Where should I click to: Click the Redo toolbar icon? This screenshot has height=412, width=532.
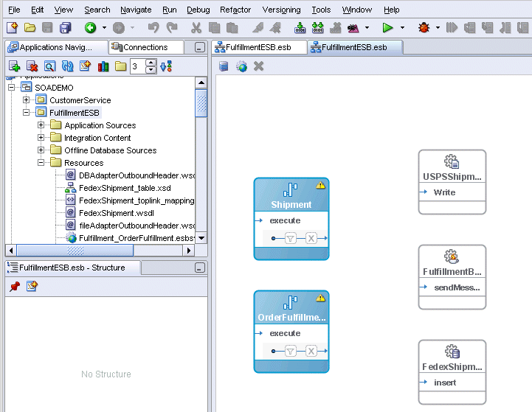pyautogui.click(x=172, y=27)
